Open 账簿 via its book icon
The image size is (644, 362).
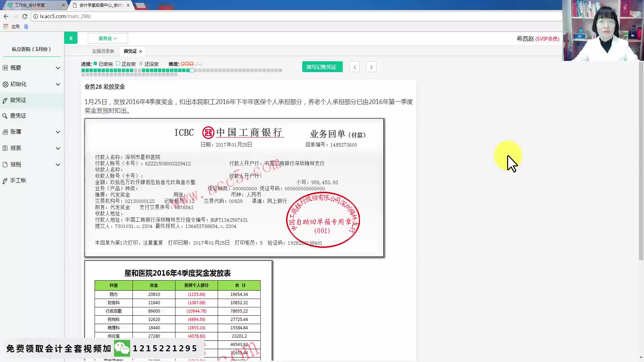pyautogui.click(x=5, y=132)
